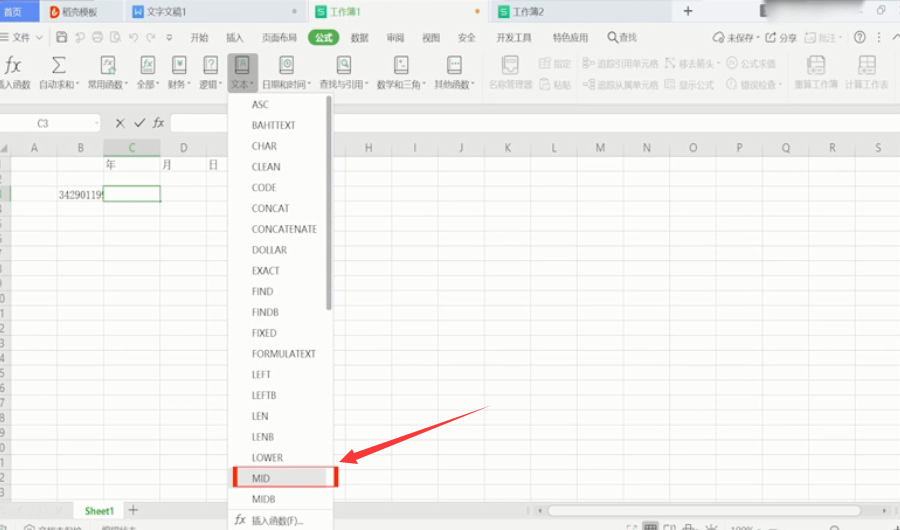The height and width of the screenshot is (530, 900).
Task: Click the cancel X in formula bar
Action: click(120, 123)
